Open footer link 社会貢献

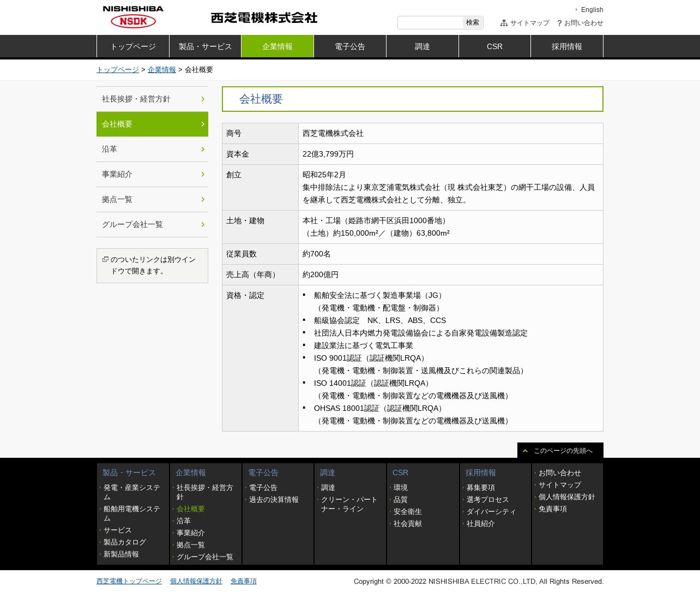click(408, 524)
